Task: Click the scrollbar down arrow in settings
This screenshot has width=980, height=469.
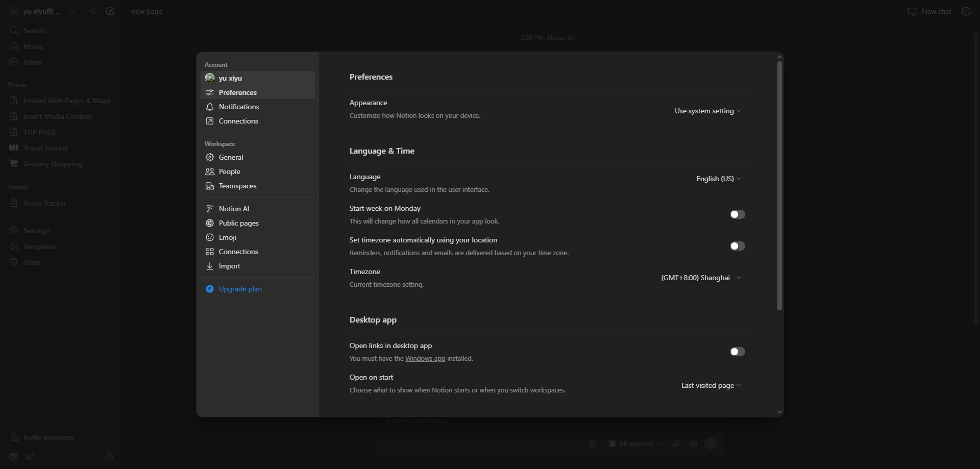Action: click(x=779, y=412)
